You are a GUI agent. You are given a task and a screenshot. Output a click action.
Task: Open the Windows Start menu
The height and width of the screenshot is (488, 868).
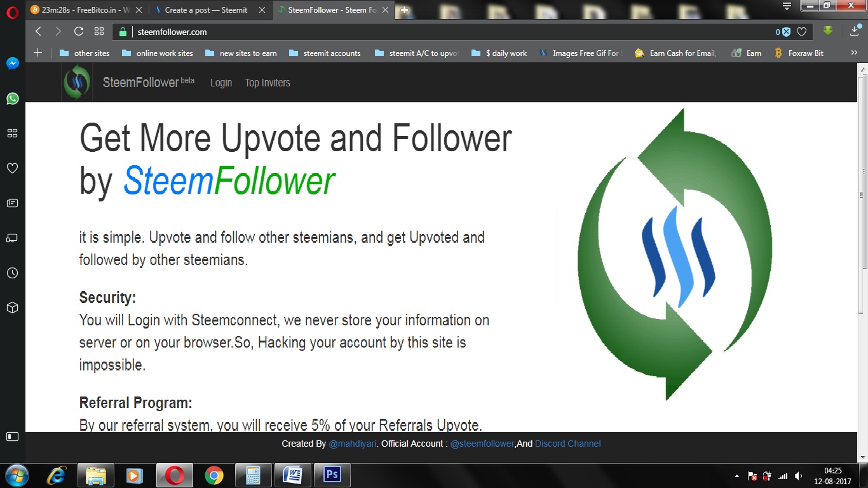[17, 475]
